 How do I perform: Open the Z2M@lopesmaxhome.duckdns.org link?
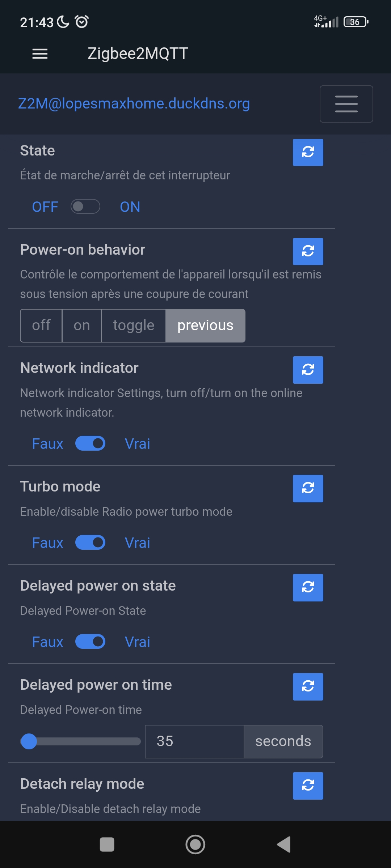pos(134,104)
